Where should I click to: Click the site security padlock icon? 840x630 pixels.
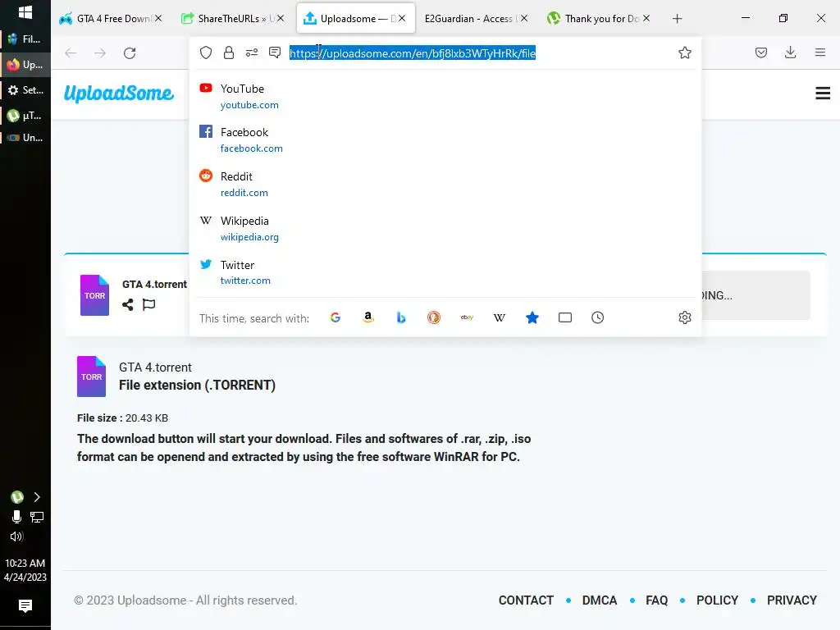coord(229,52)
